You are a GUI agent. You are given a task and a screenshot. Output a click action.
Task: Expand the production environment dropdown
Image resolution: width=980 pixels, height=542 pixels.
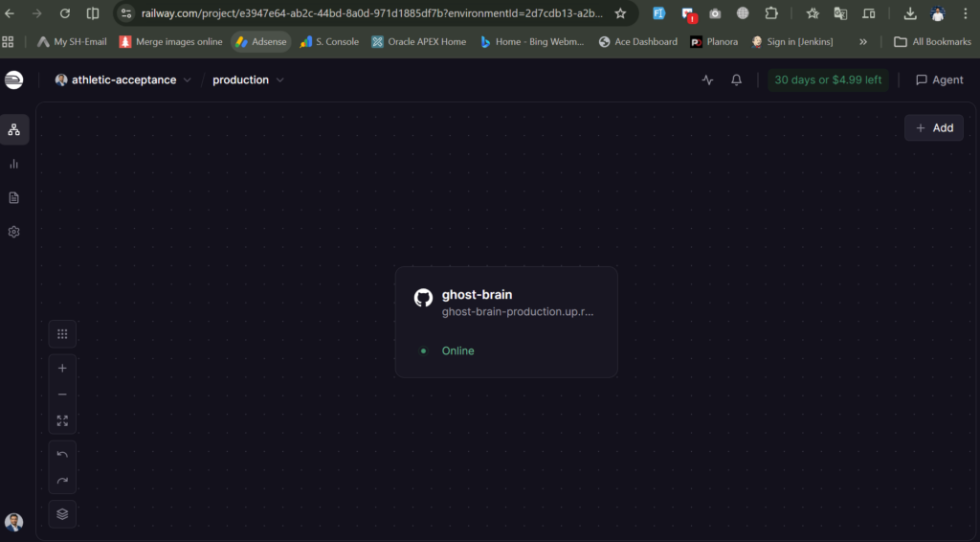248,80
